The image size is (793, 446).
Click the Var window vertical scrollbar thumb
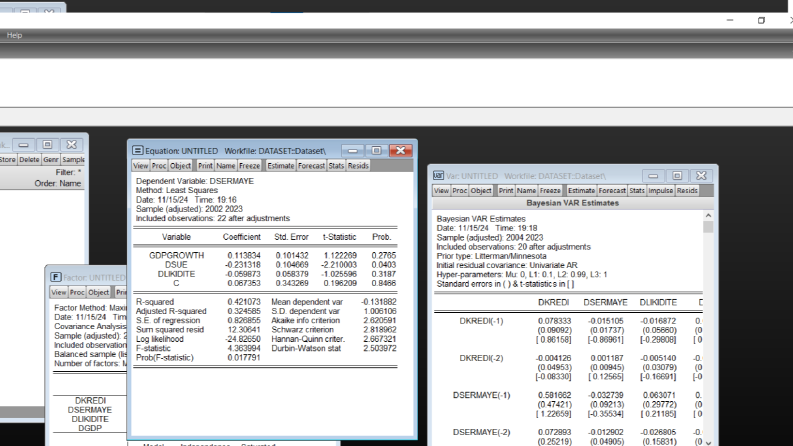[708, 227]
